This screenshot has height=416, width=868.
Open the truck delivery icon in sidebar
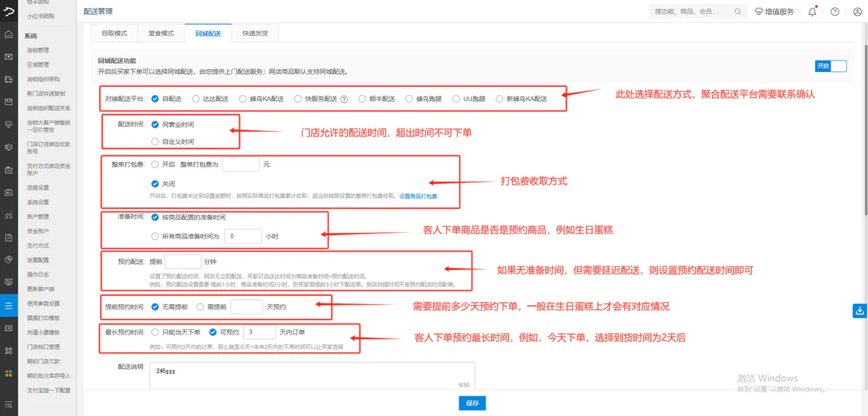[9, 79]
